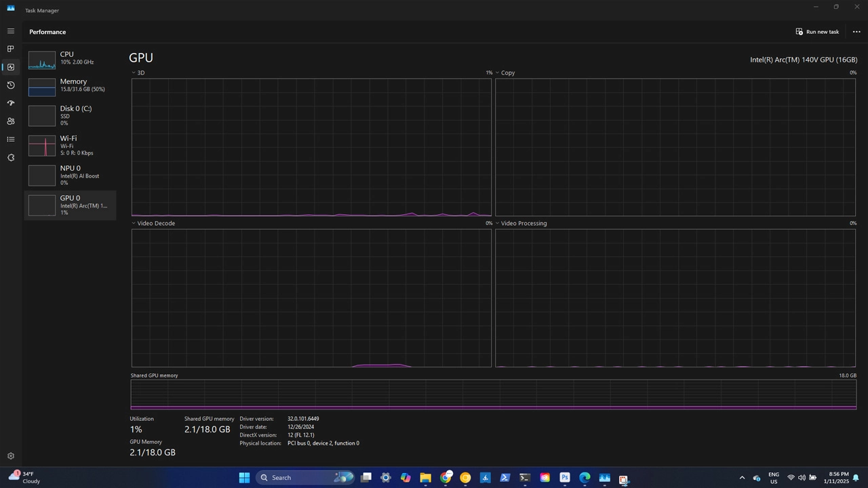Click the battery tray icon
868x488 pixels.
pyautogui.click(x=812, y=478)
